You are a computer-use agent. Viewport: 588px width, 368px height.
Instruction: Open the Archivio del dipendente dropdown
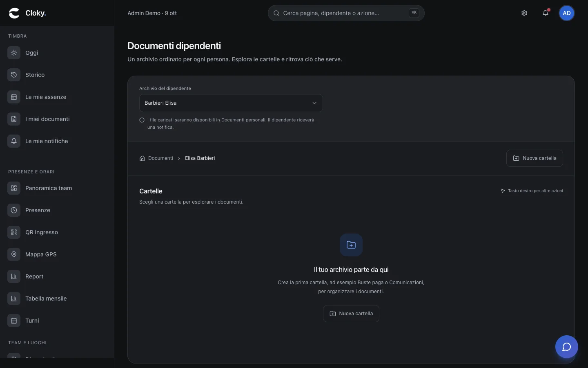click(x=231, y=103)
